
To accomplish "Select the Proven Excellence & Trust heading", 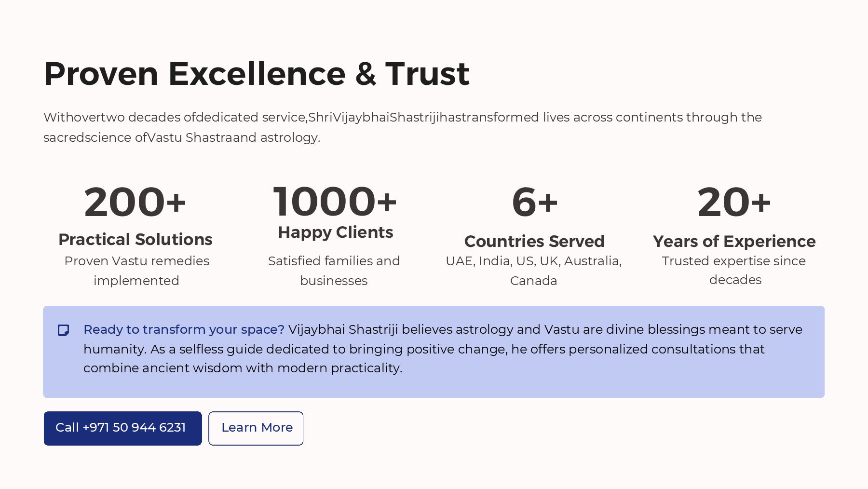I will tap(257, 74).
